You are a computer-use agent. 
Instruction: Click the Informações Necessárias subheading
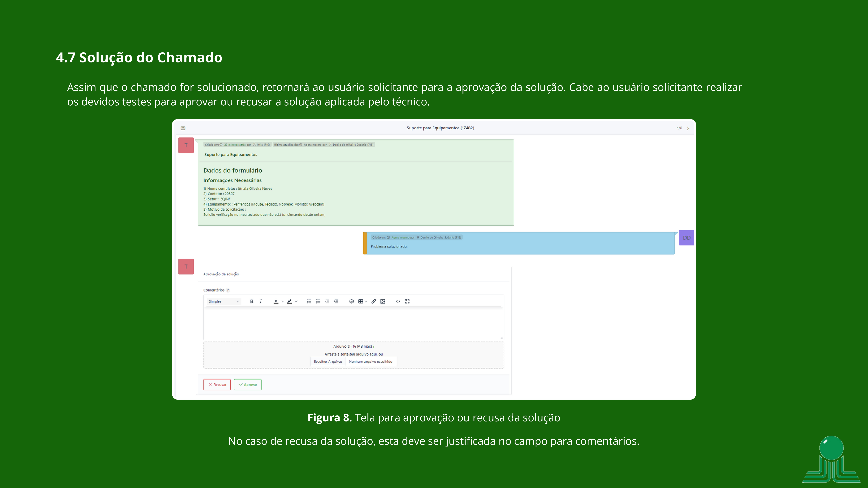232,180
